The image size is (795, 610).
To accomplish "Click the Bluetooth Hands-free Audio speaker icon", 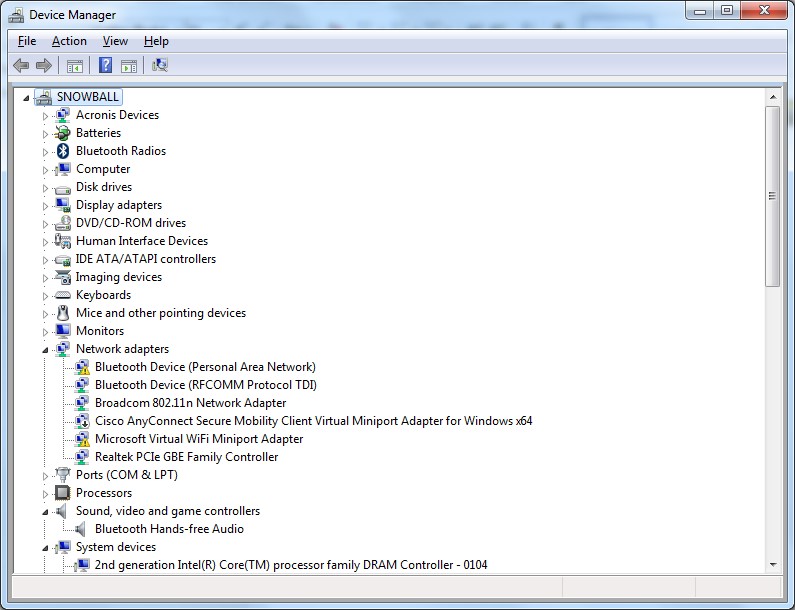I will pos(80,529).
